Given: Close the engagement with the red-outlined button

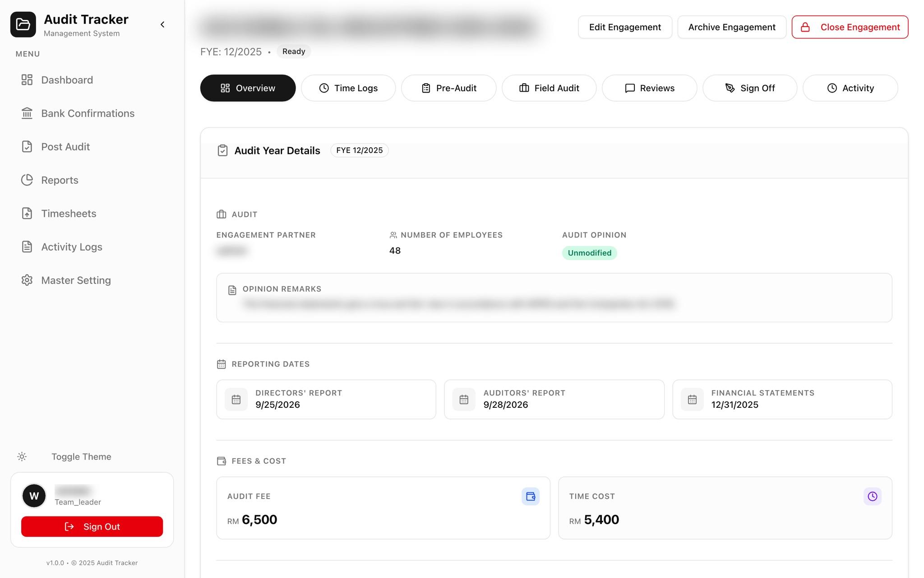Looking at the screenshot, I should pyautogui.click(x=850, y=27).
